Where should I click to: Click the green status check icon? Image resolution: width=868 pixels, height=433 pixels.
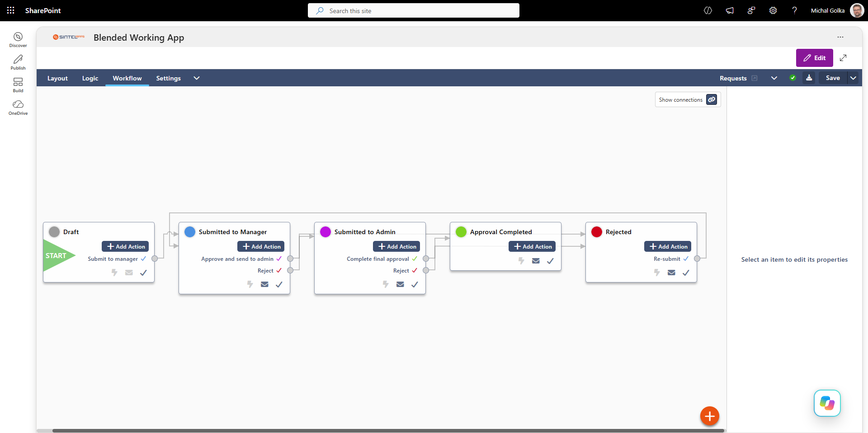click(x=793, y=78)
